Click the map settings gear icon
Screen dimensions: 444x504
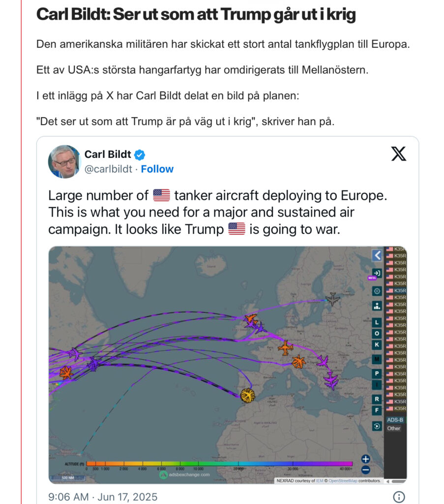(377, 291)
